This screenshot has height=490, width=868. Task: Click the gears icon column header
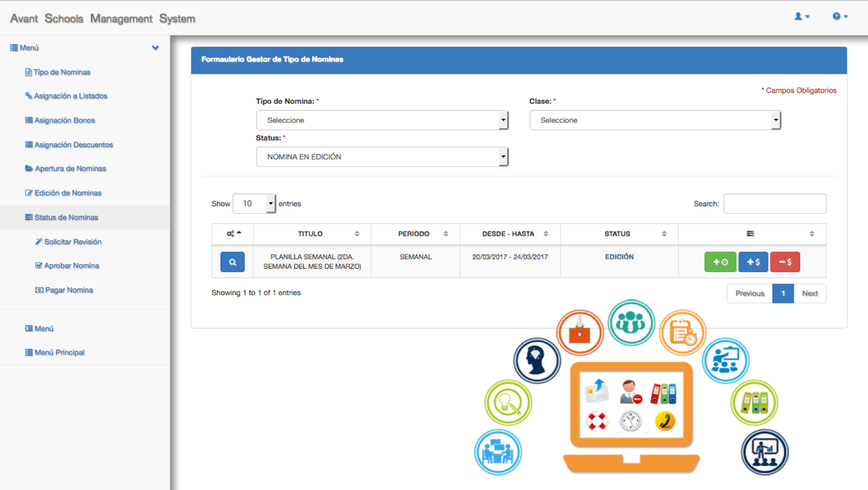tap(233, 234)
